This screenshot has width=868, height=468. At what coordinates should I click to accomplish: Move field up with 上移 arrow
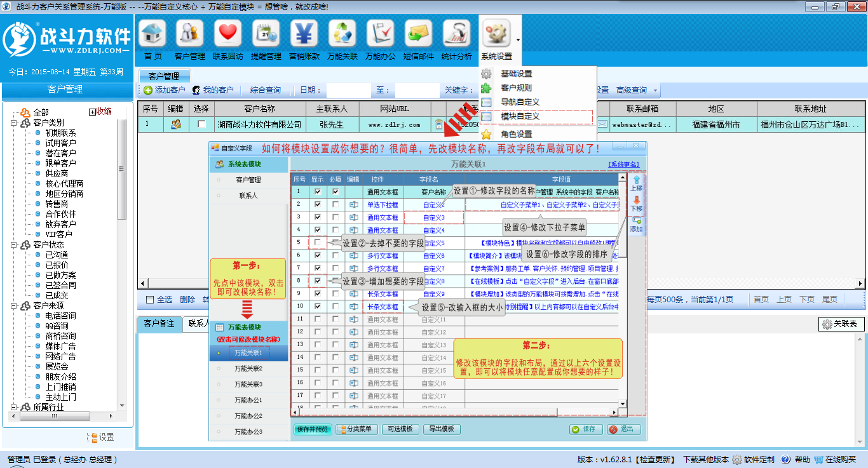(636, 183)
